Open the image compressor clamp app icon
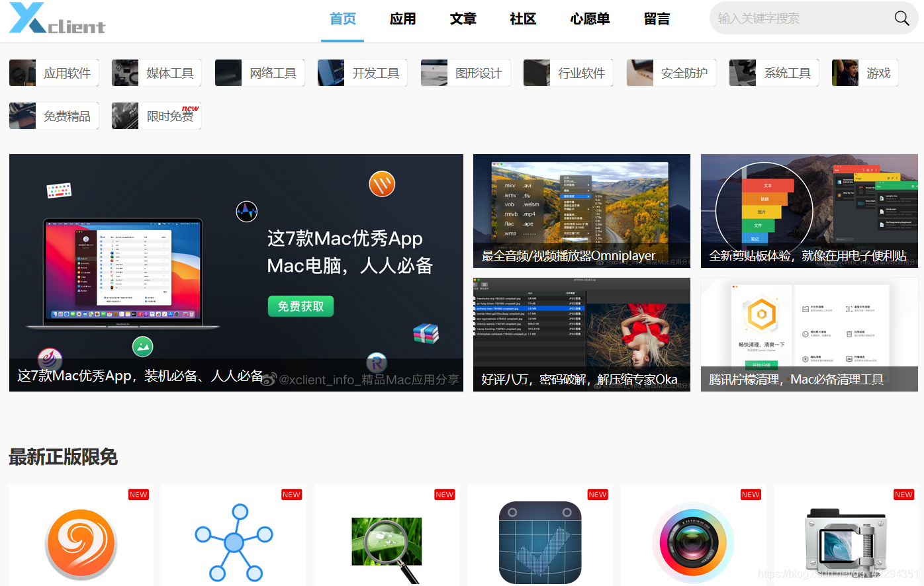Viewport: 924px width, 586px height. click(x=847, y=544)
